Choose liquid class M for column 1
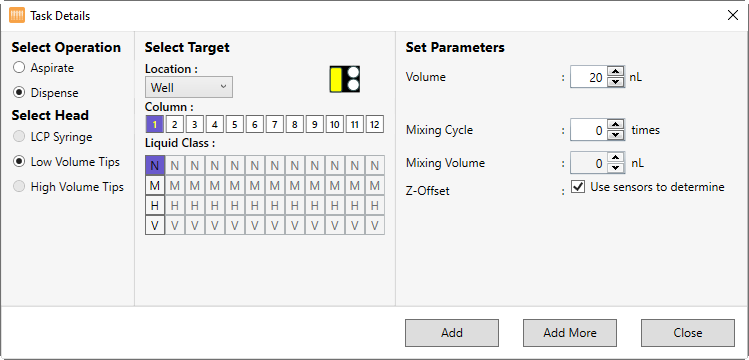This screenshot has width=749, height=360. 155,186
